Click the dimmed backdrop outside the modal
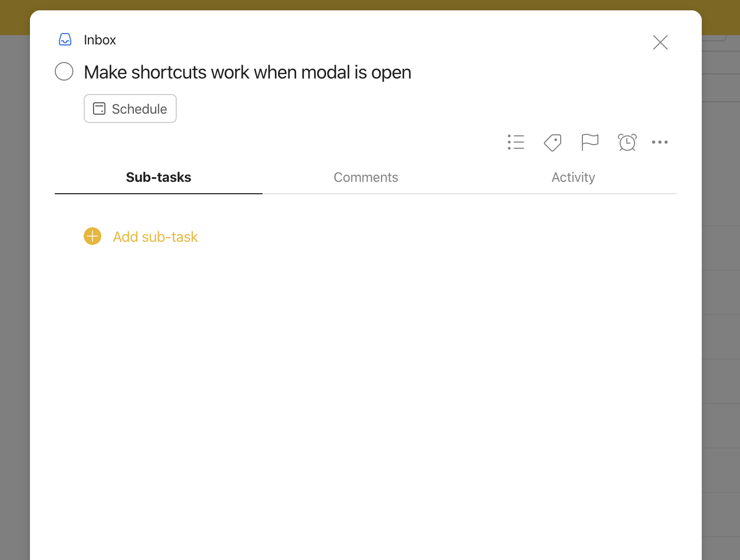The image size is (740, 560). [16, 310]
